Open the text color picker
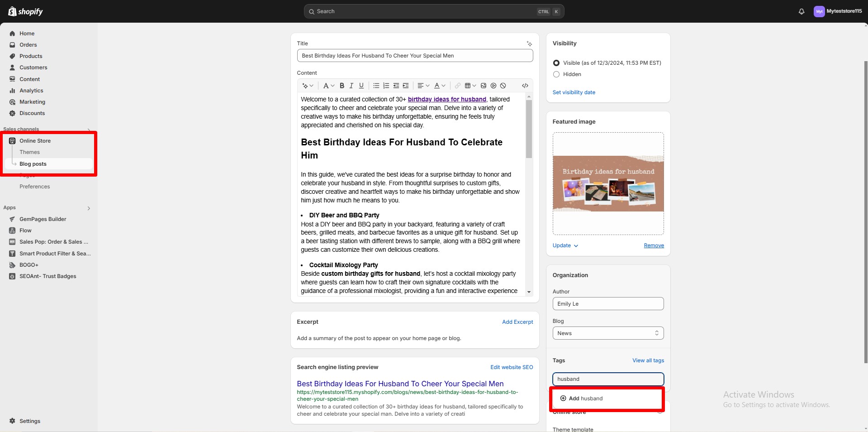This screenshot has width=868, height=432. (x=439, y=86)
